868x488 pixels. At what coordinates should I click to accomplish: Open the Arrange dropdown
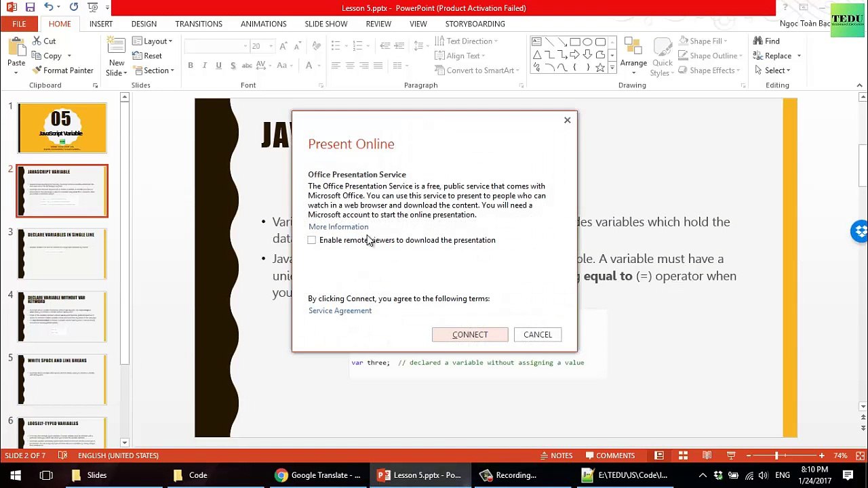[x=633, y=57]
